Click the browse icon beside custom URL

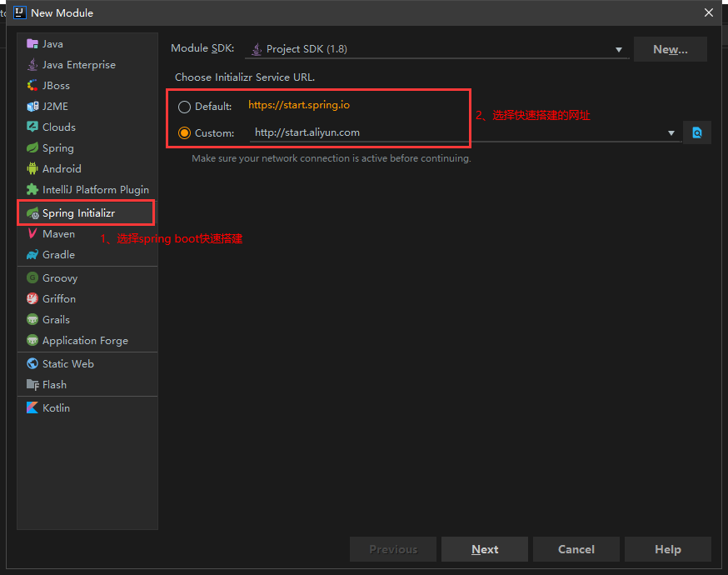click(x=697, y=132)
